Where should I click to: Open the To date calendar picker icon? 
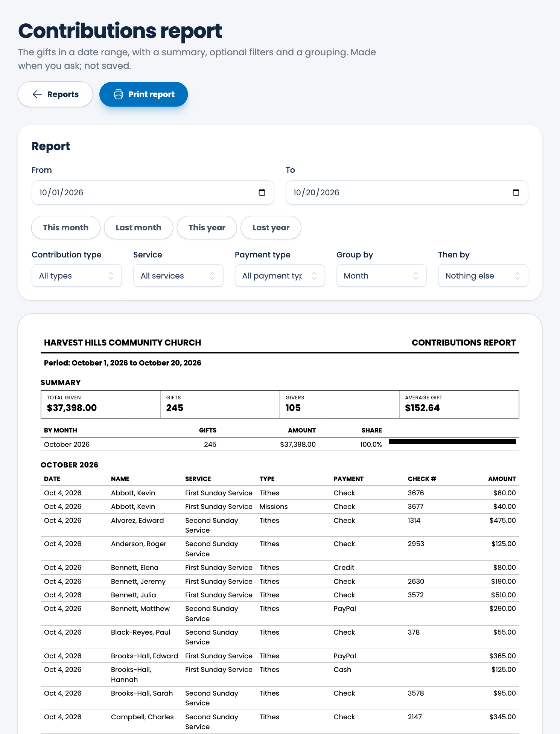coord(516,192)
